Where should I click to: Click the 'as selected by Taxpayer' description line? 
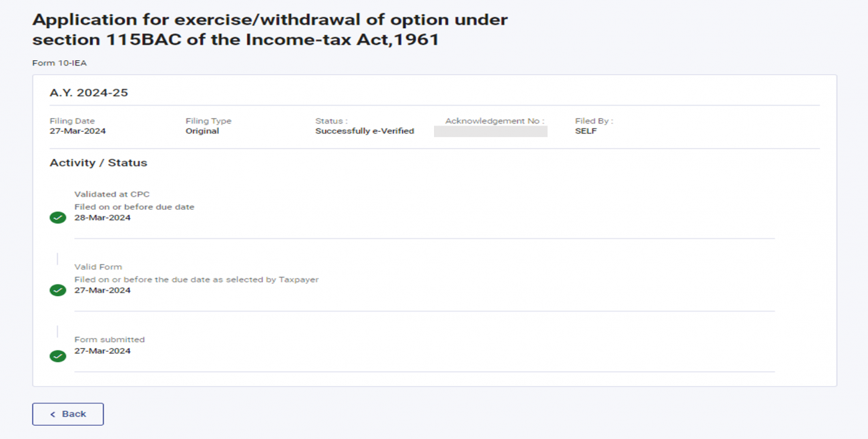coord(196,279)
